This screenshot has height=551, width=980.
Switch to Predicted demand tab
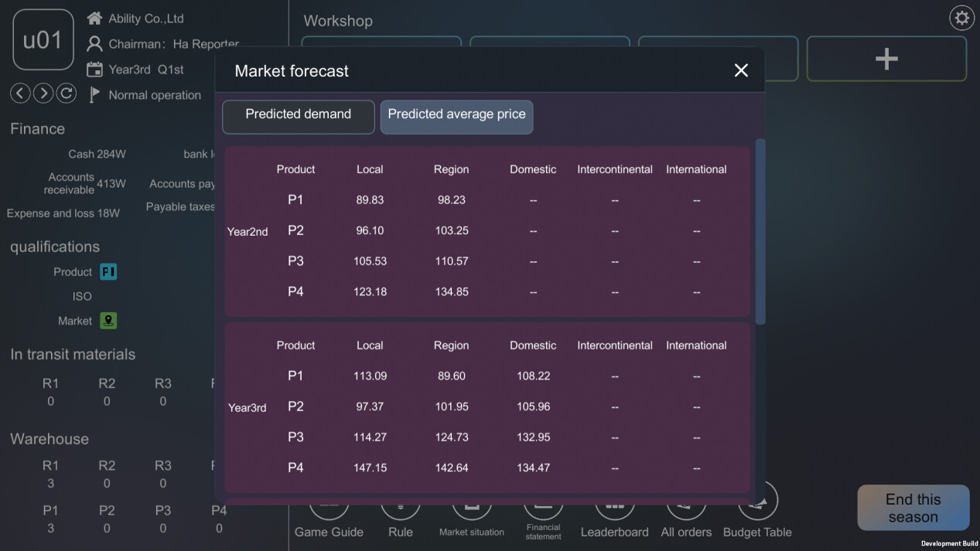[x=298, y=117]
